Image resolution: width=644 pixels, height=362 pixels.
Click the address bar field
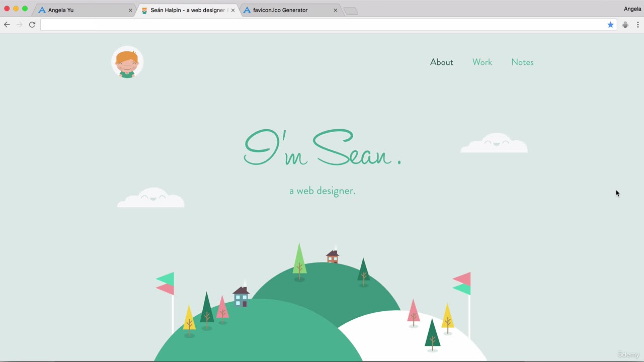tap(329, 25)
